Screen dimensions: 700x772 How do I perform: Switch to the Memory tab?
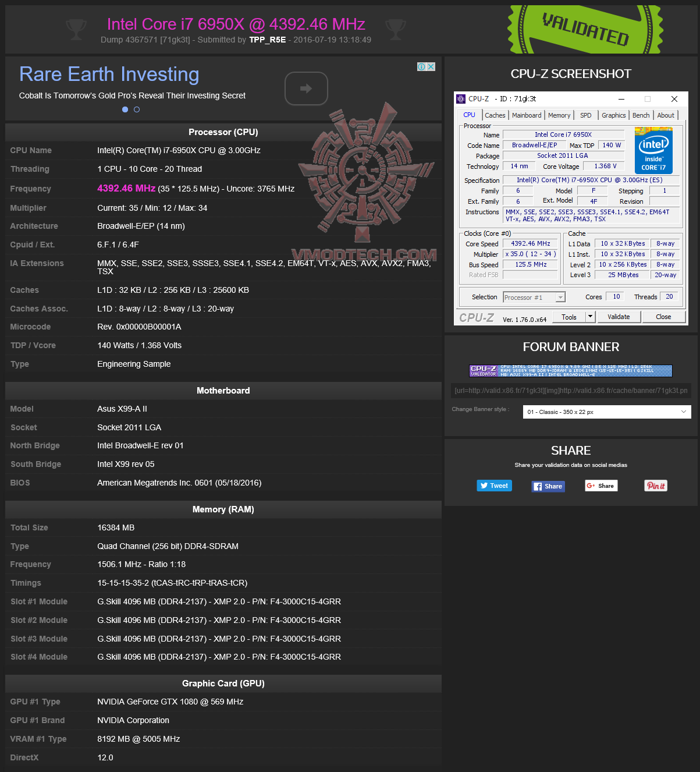click(559, 115)
